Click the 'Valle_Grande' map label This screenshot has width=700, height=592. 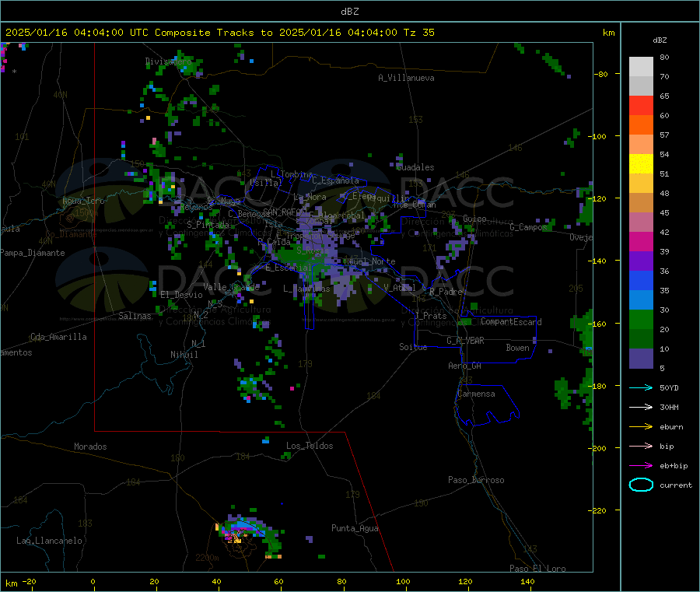(231, 287)
